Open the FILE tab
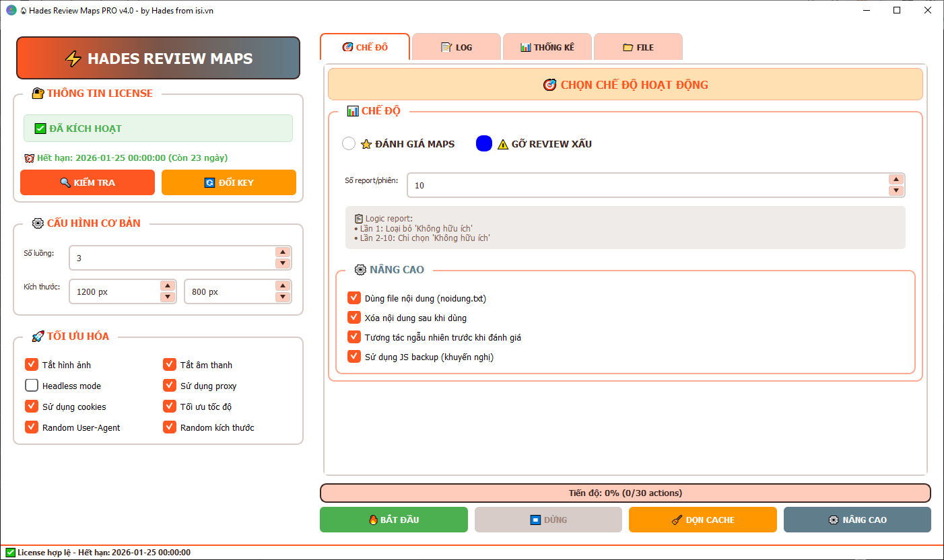Viewport: 944px width, 560px height. (x=638, y=46)
